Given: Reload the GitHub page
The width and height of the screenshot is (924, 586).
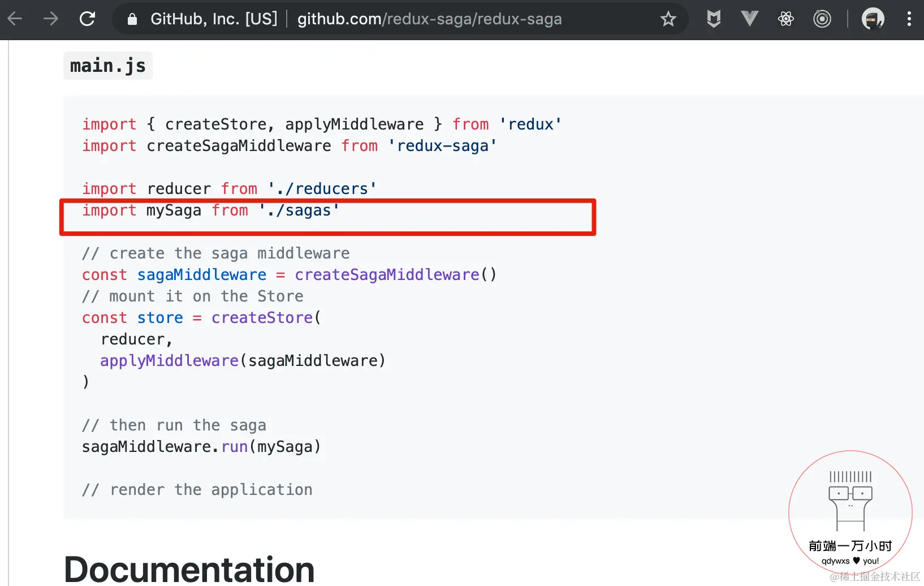Looking at the screenshot, I should (x=87, y=19).
